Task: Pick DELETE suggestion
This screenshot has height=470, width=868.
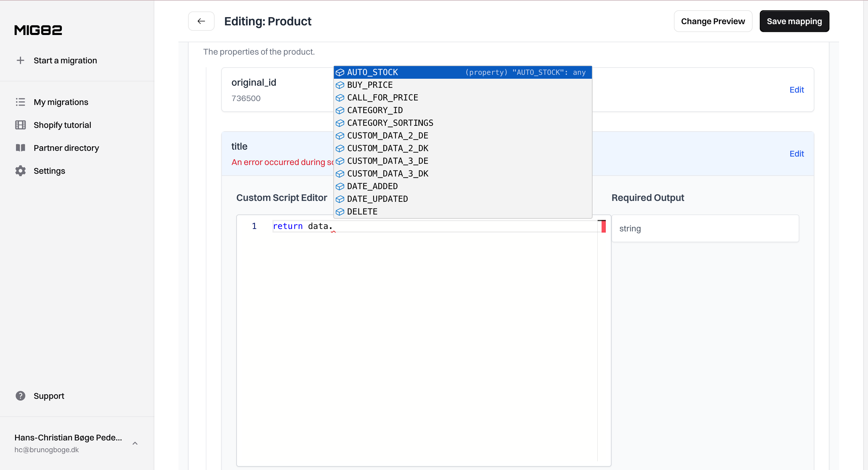Action: [x=463, y=212]
